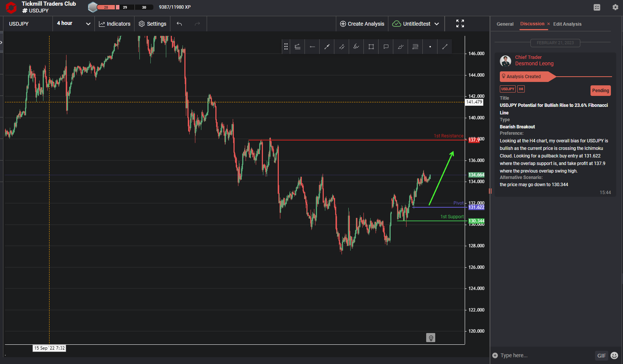Select the highlighter drawing tool
623x364 pixels.
[356, 46]
